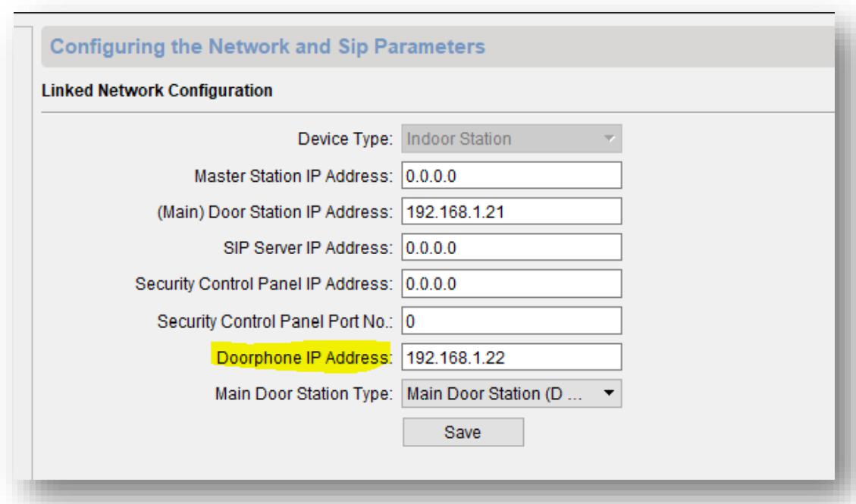Click the Linked Network Configuration section title
The height and width of the screenshot is (504, 856).
(x=155, y=92)
